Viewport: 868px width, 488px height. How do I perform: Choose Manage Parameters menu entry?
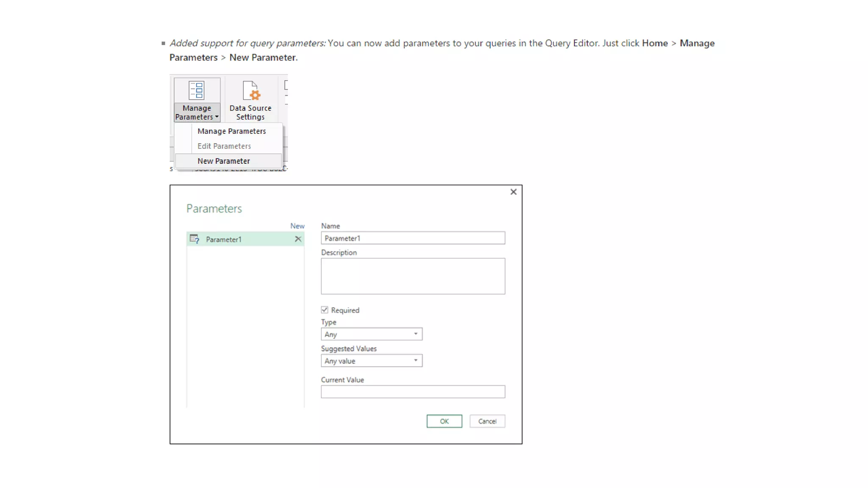pos(231,131)
